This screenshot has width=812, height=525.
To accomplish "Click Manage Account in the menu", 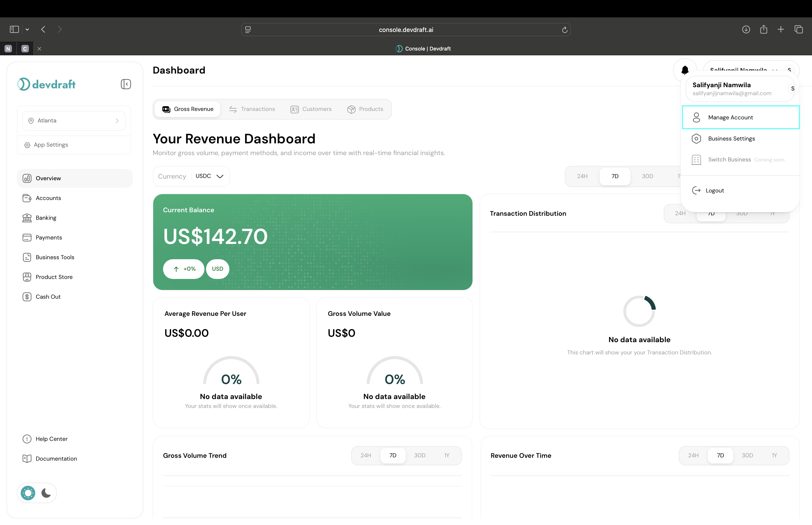I will coord(730,117).
